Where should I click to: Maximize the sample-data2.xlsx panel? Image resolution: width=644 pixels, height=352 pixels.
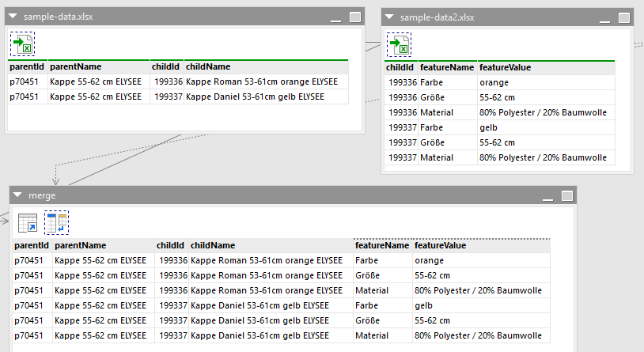click(x=624, y=17)
